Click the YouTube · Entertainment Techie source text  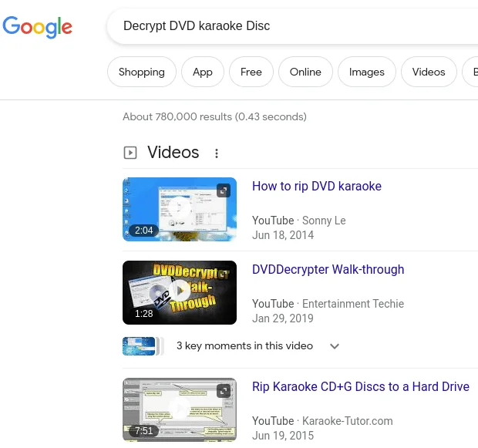[x=328, y=304]
